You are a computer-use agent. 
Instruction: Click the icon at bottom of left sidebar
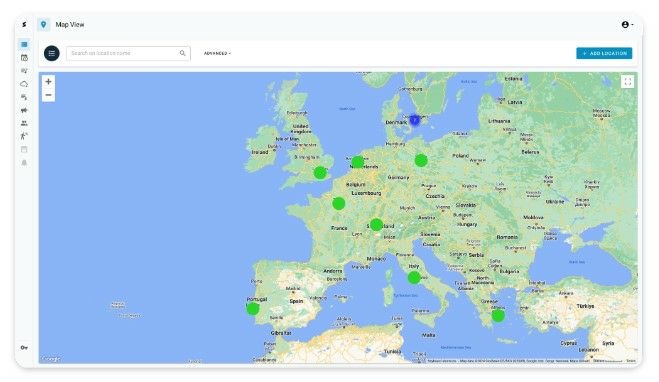pyautogui.click(x=24, y=348)
